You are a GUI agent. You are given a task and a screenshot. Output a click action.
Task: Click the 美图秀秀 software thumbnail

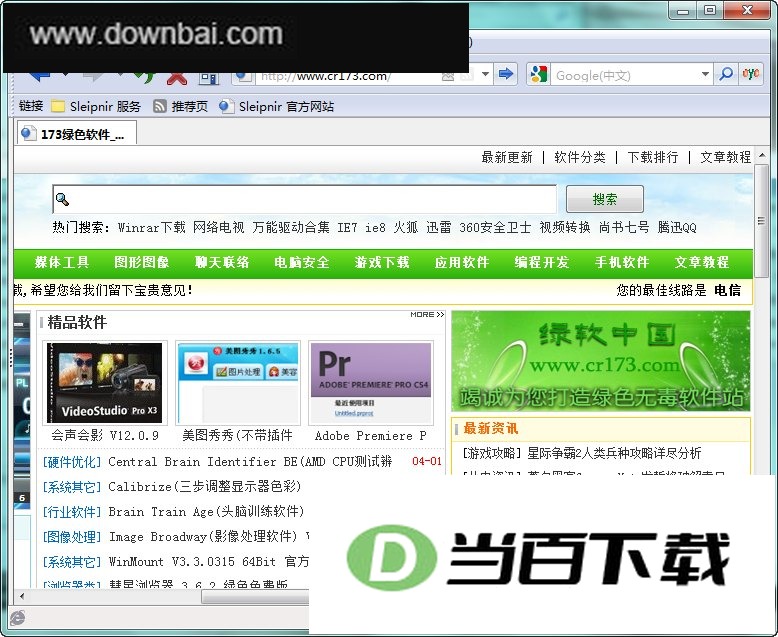click(x=238, y=382)
